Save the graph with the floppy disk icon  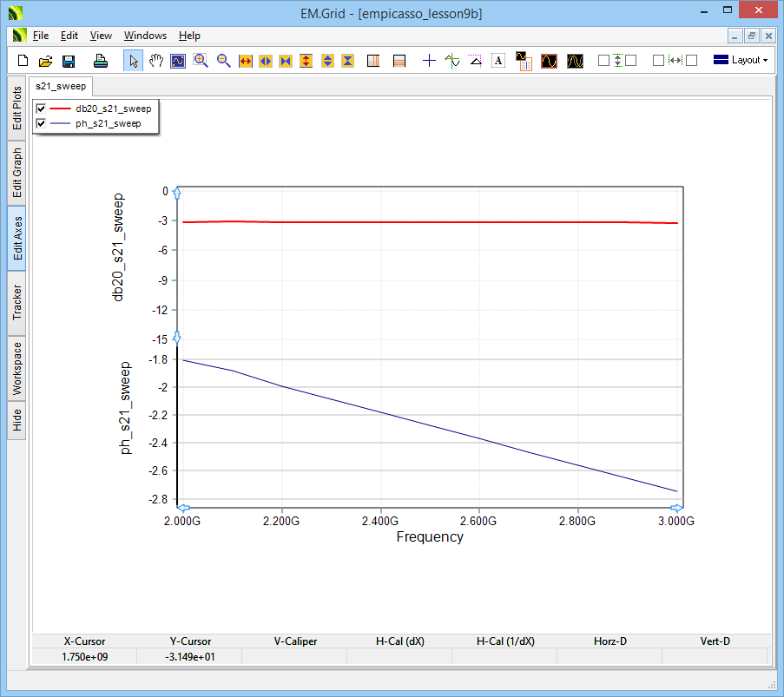tap(69, 61)
